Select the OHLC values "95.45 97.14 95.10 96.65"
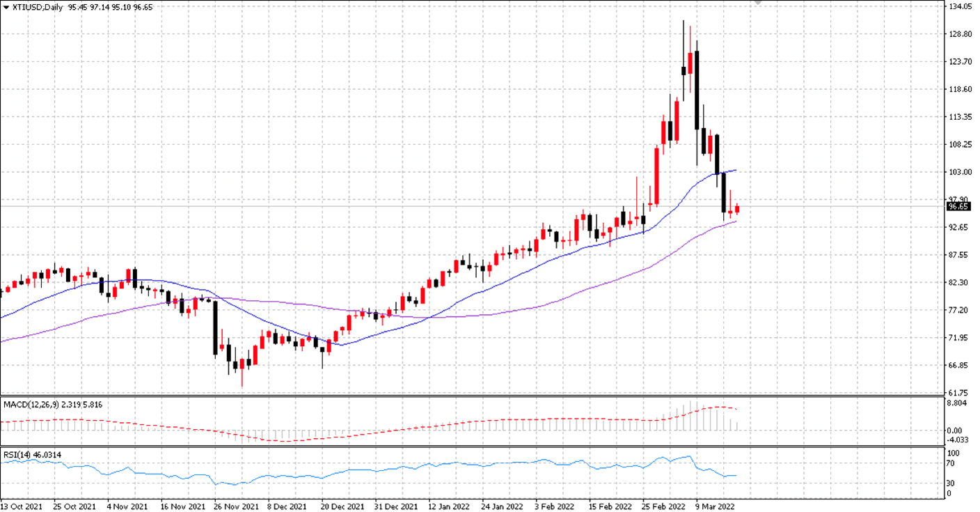Screen dimensions: 980x512 click(x=111, y=7)
